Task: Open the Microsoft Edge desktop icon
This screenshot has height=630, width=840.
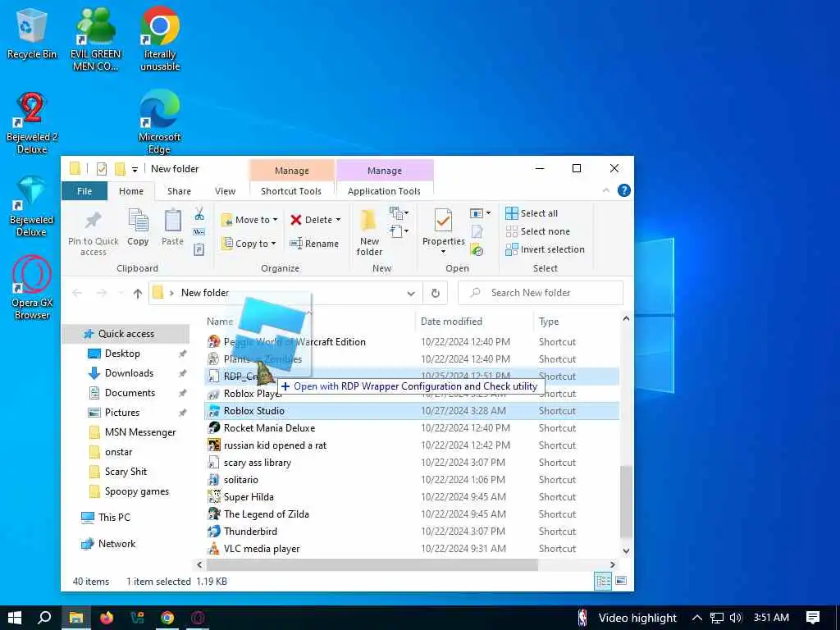Action: [x=160, y=122]
